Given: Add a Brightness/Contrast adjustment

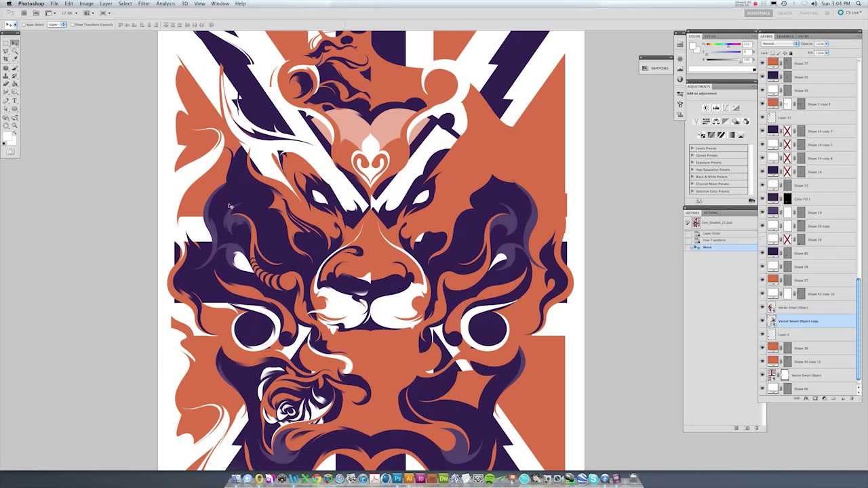Looking at the screenshot, I should tap(707, 108).
